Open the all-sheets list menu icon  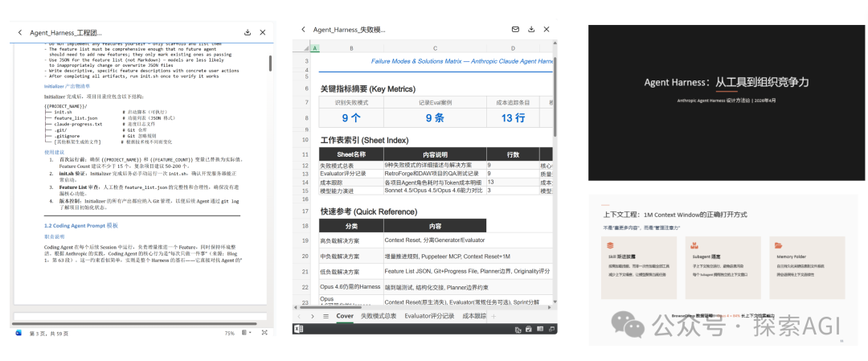coord(325,316)
